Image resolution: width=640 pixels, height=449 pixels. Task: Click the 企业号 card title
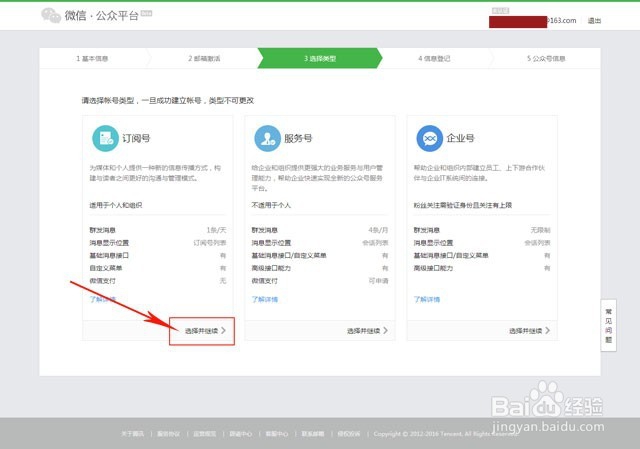[x=460, y=138]
